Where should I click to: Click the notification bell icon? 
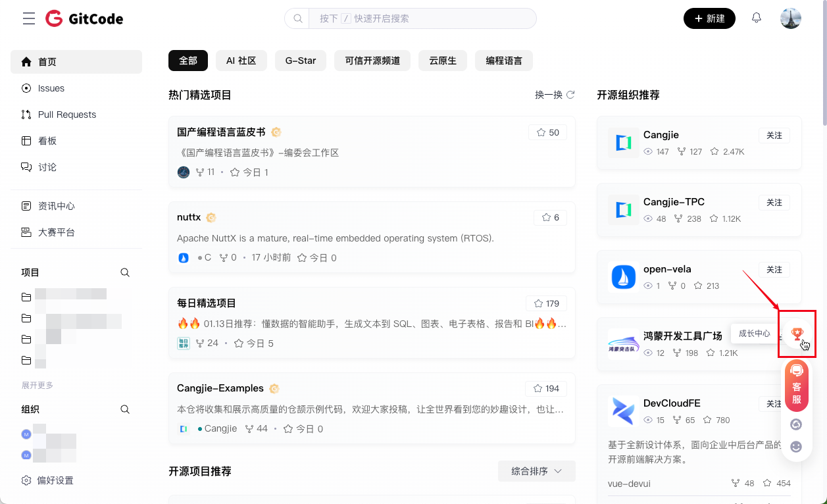click(757, 18)
